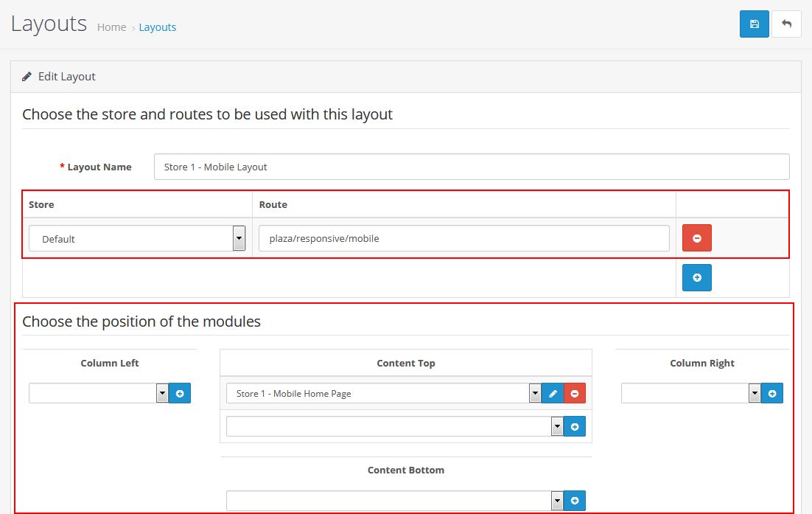This screenshot has width=812, height=514.
Task: Open the Column Right module dropdown
Action: [691, 393]
